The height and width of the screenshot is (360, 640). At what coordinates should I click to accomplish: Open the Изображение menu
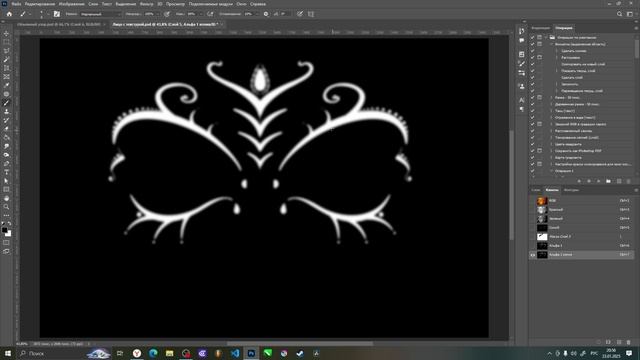click(71, 4)
